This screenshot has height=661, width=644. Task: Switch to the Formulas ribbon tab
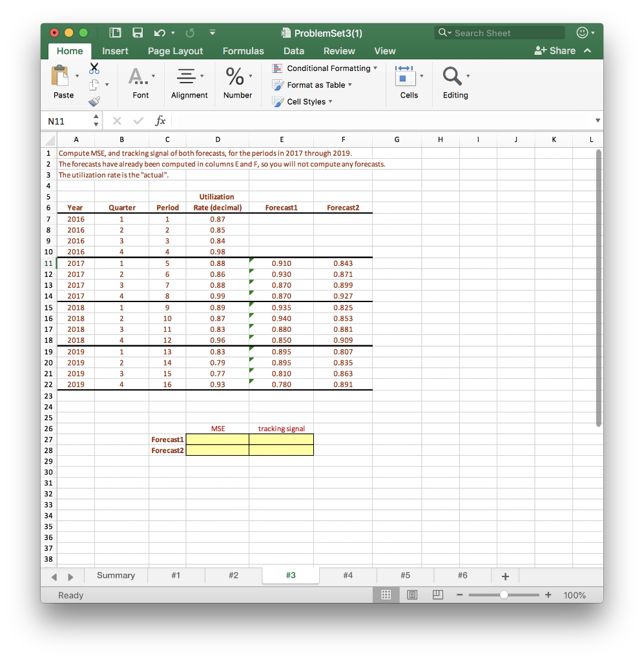click(243, 51)
